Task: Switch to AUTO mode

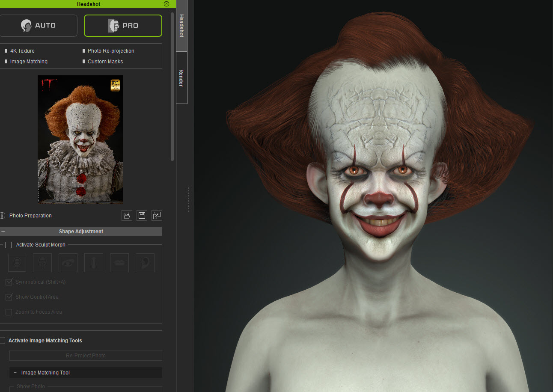Action: (x=39, y=26)
